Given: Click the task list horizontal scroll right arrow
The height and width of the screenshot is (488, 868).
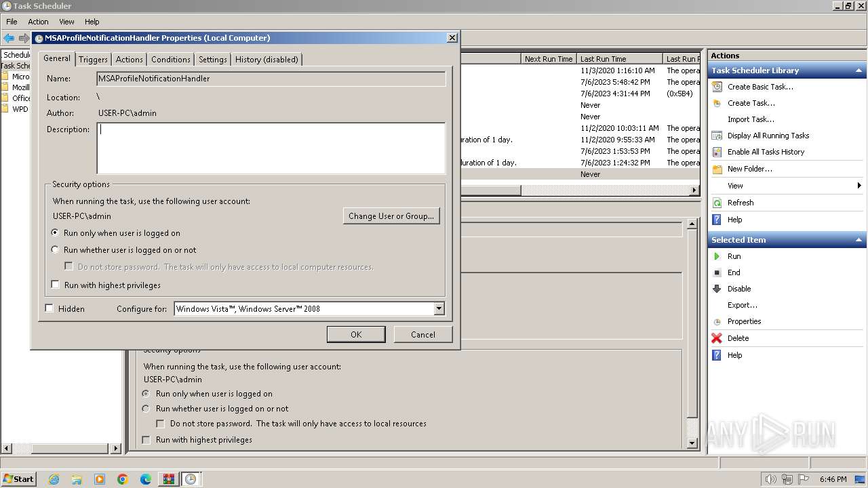Looking at the screenshot, I should (694, 190).
